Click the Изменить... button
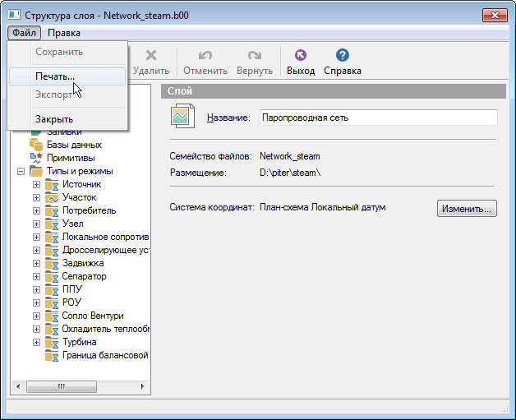This screenshot has width=516, height=420. 467,209
